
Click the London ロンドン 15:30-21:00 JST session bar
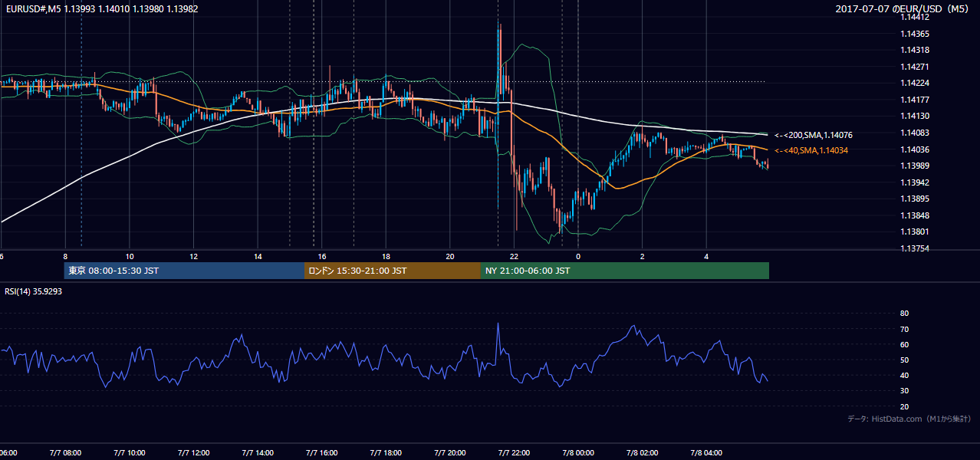click(x=393, y=271)
